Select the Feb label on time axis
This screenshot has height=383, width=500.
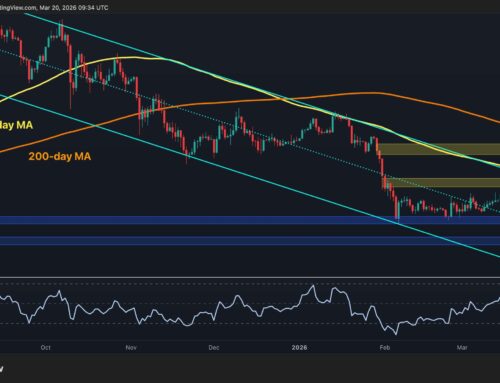(385, 347)
